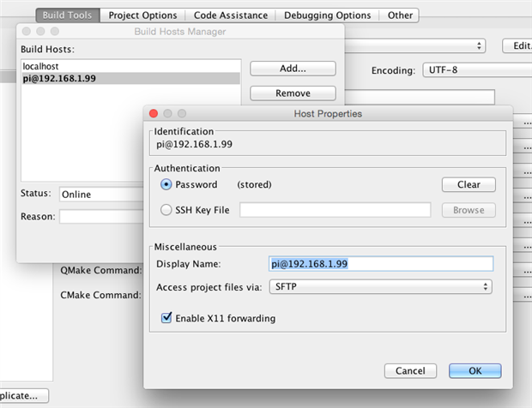Click the SSH Key File path field
532x408 pixels.
tap(335, 210)
